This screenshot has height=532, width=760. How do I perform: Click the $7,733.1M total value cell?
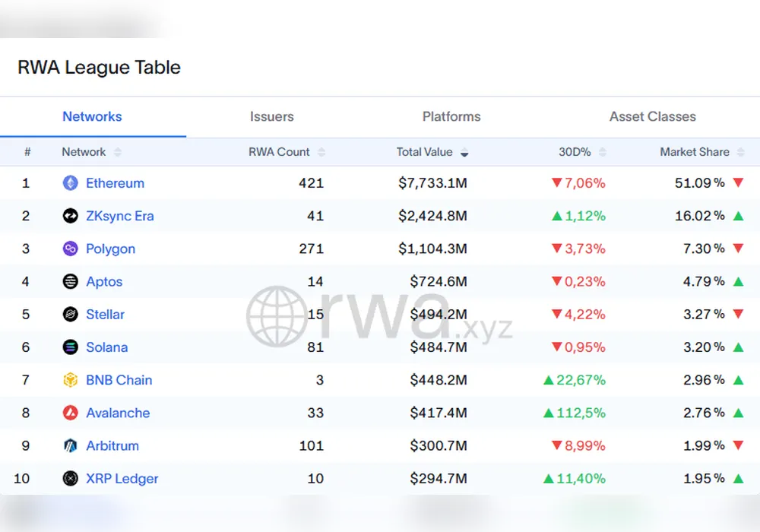pos(433,183)
